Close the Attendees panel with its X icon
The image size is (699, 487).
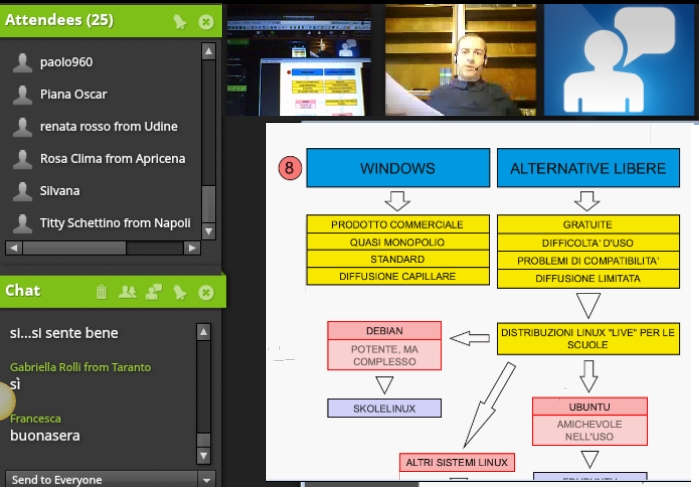pyautogui.click(x=206, y=22)
